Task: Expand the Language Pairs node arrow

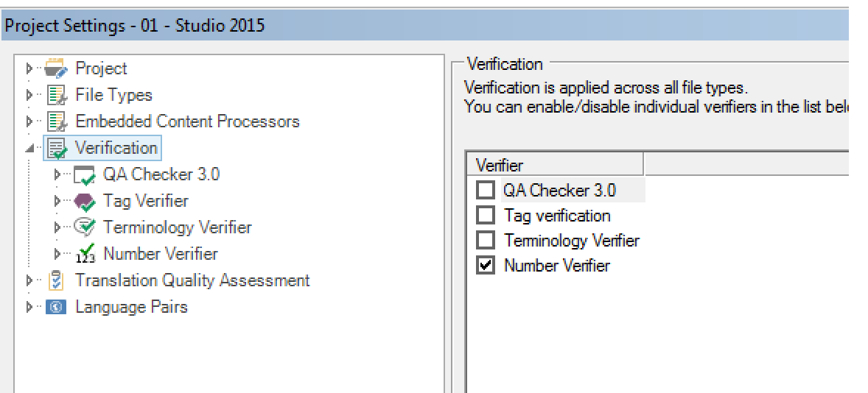Action: click(29, 308)
